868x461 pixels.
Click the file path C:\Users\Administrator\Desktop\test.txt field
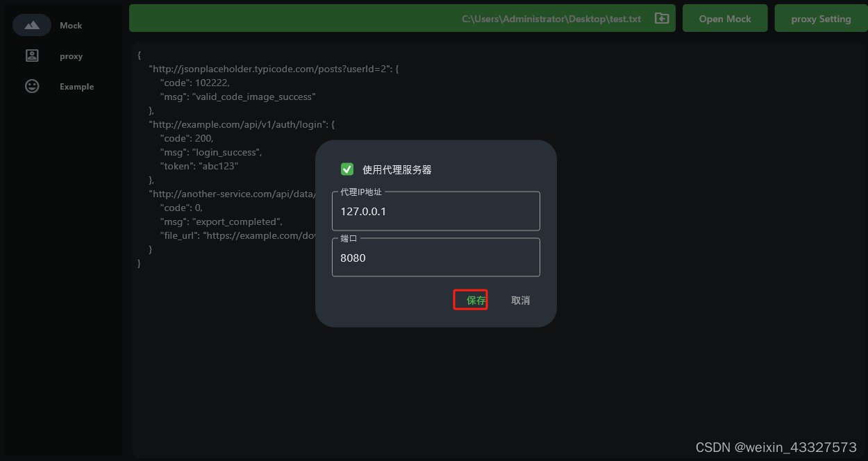(x=402, y=19)
